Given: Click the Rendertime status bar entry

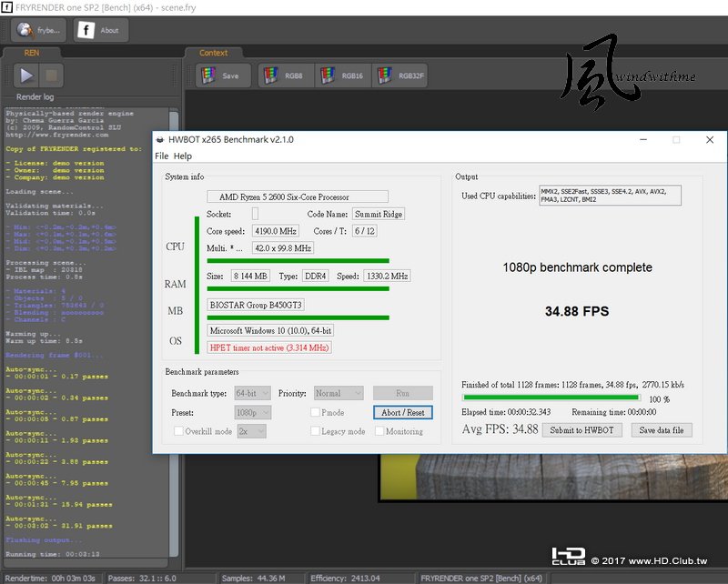Looking at the screenshot, I should tap(50, 579).
